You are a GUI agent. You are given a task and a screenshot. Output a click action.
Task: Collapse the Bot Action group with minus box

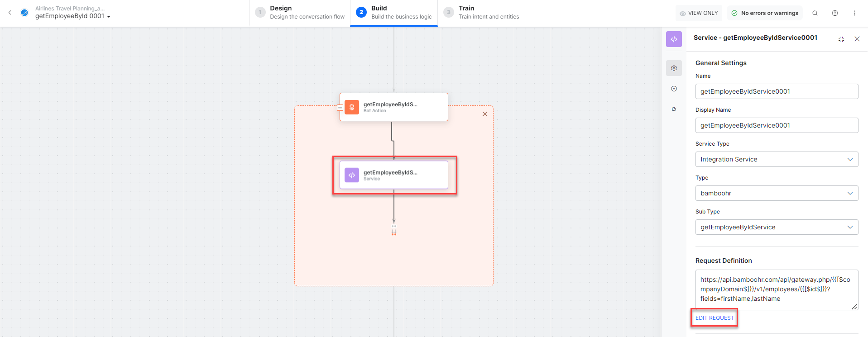tap(340, 108)
